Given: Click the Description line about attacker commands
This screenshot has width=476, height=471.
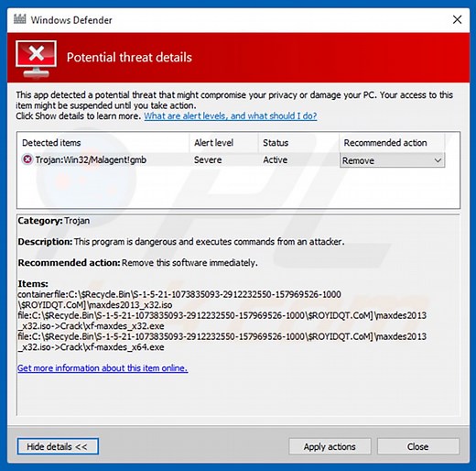Looking at the screenshot, I should pyautogui.click(x=181, y=242).
